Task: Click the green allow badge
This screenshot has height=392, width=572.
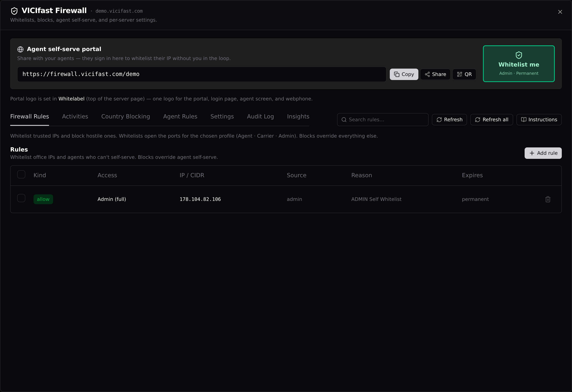Action: pos(43,199)
